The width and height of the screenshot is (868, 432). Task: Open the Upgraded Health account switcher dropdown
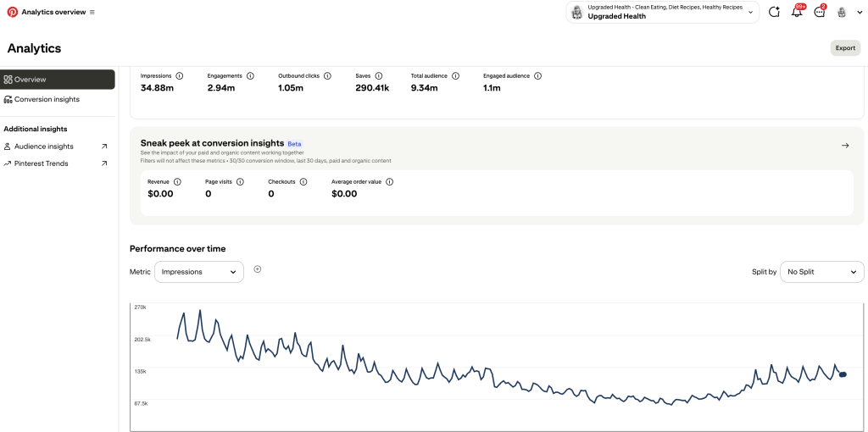(x=663, y=12)
